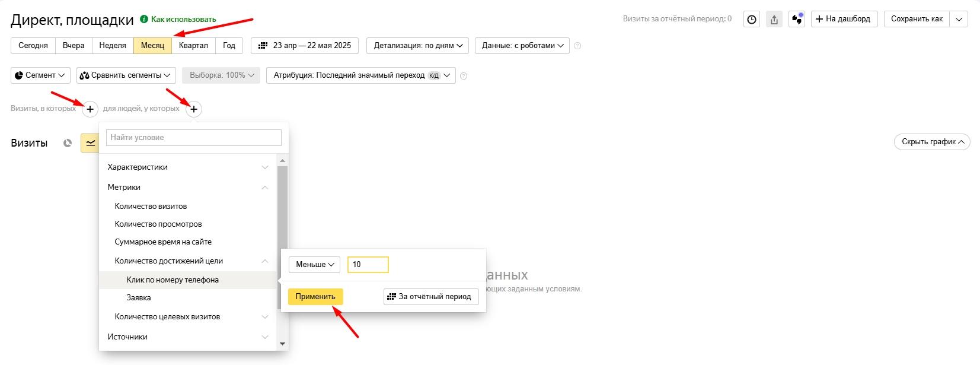Open the Детализация: по дням dropdown

(x=418, y=46)
